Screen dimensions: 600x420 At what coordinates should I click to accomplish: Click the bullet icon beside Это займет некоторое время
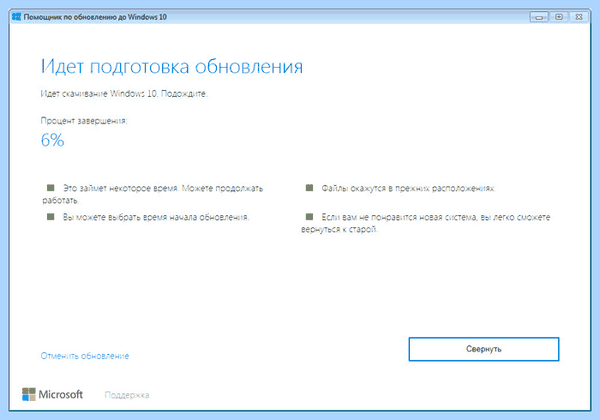[51, 187]
